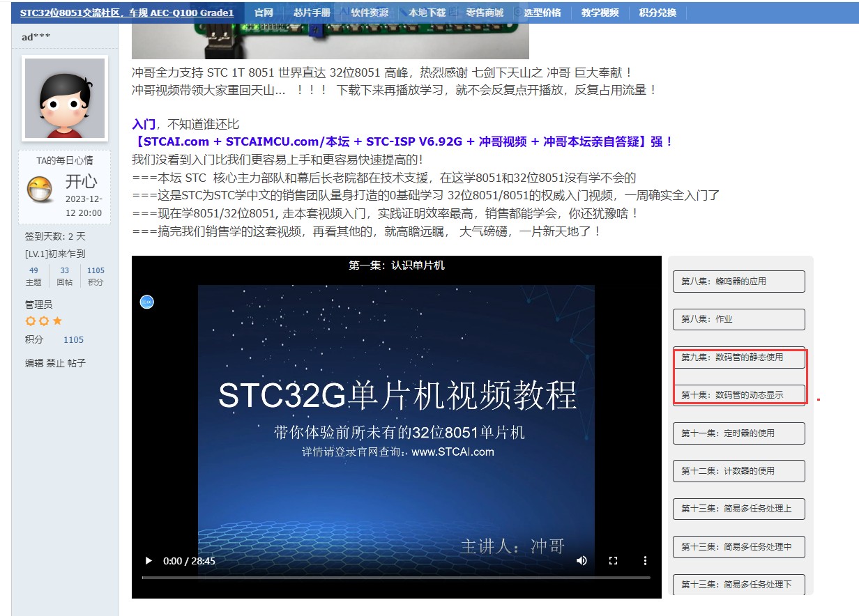Screen dimensions: 859x616
Task: Open 第十三集:简易多任务处理中
Action: tap(739, 546)
